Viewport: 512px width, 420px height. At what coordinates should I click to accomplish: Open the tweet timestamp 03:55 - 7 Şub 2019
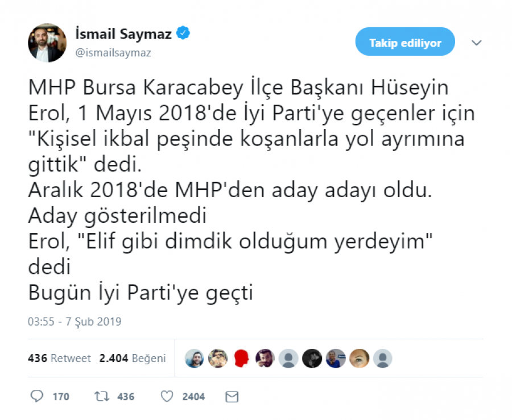click(75, 322)
